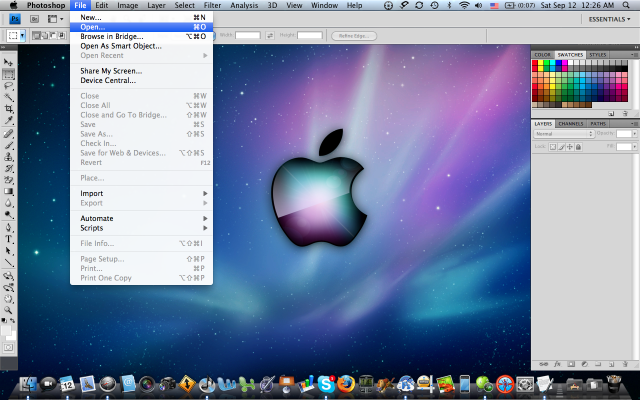Switch to the Paths tab
This screenshot has height=400, width=640.
pos(598,124)
